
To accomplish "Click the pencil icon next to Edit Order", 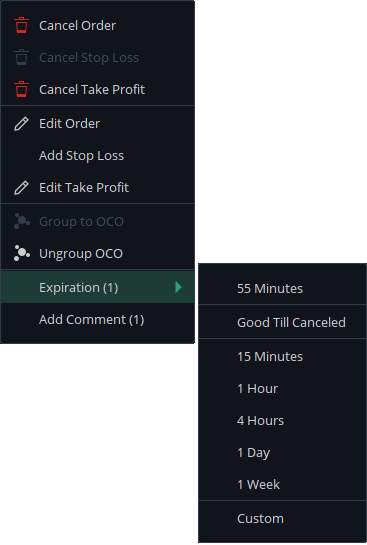I will [x=21, y=124].
